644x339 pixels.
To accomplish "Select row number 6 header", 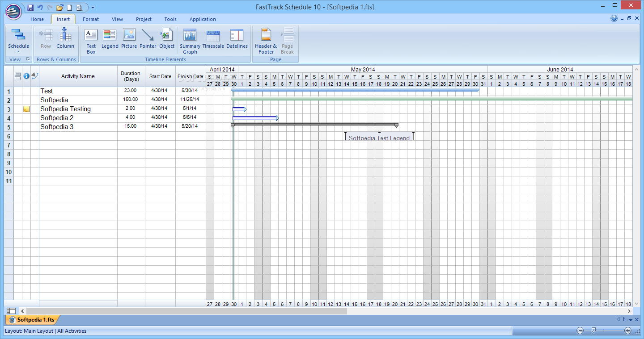I will 8,136.
